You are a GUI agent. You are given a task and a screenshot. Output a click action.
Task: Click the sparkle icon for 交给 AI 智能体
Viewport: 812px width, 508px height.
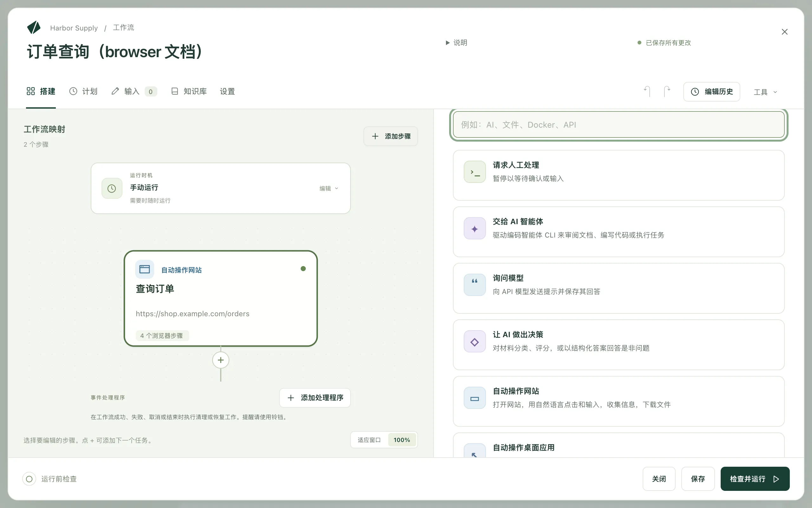click(475, 229)
